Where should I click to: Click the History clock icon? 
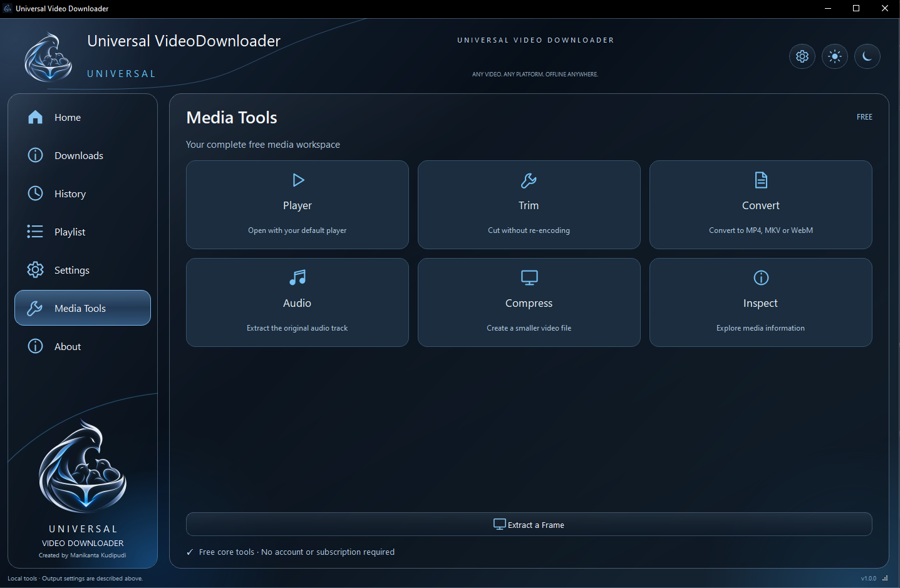36,193
